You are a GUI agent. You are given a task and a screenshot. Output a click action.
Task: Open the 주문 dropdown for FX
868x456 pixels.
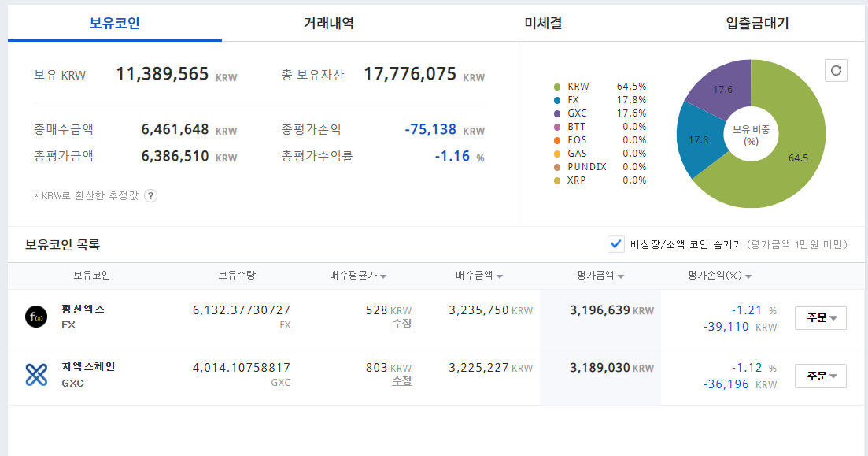click(820, 317)
